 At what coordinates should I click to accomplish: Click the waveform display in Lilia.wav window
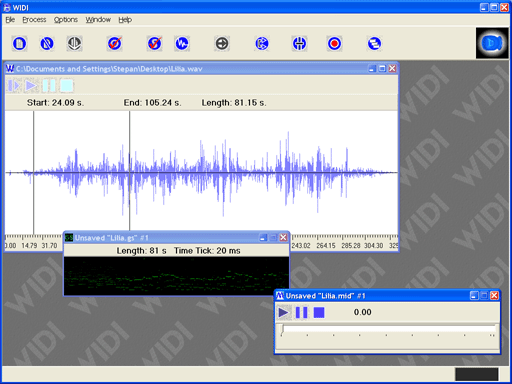pyautogui.click(x=201, y=172)
